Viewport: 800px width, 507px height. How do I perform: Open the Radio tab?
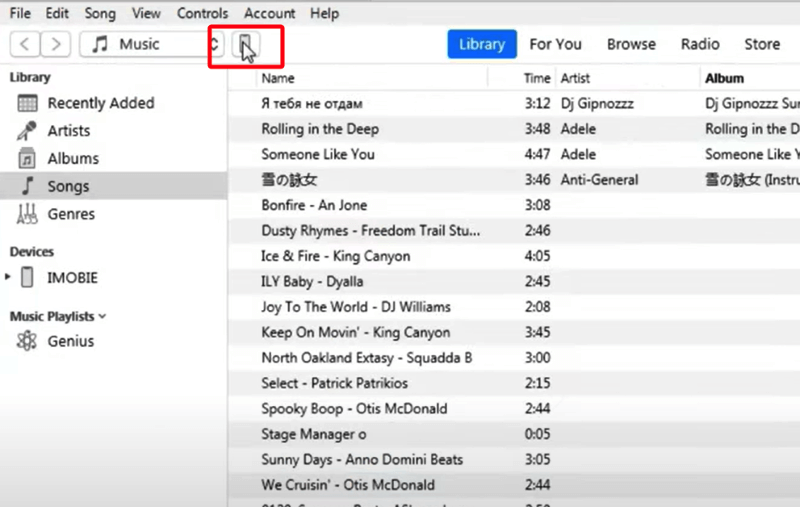pyautogui.click(x=700, y=44)
